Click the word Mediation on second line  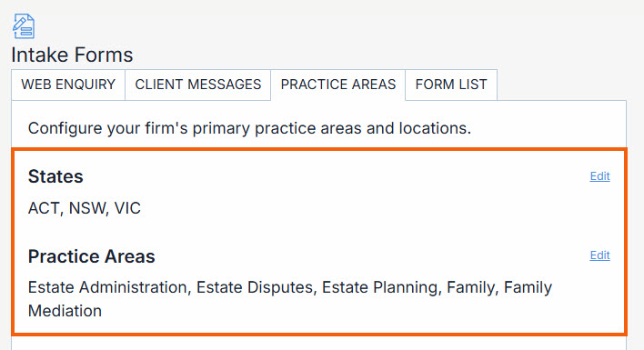(65, 311)
